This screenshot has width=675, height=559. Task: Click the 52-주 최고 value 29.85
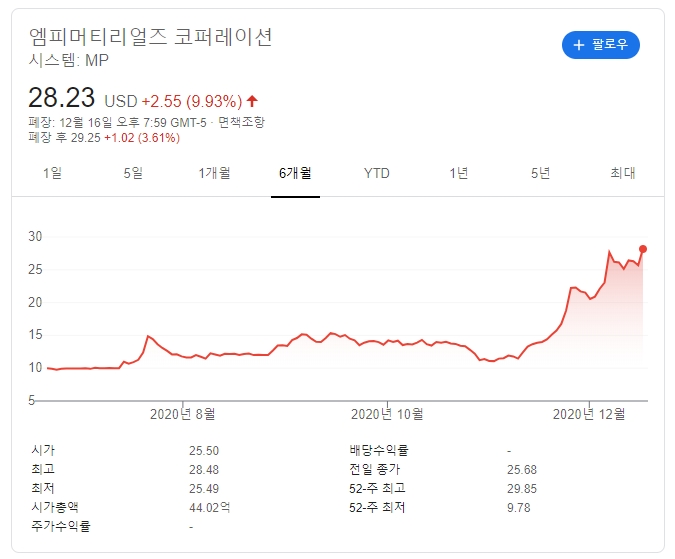[x=522, y=488]
